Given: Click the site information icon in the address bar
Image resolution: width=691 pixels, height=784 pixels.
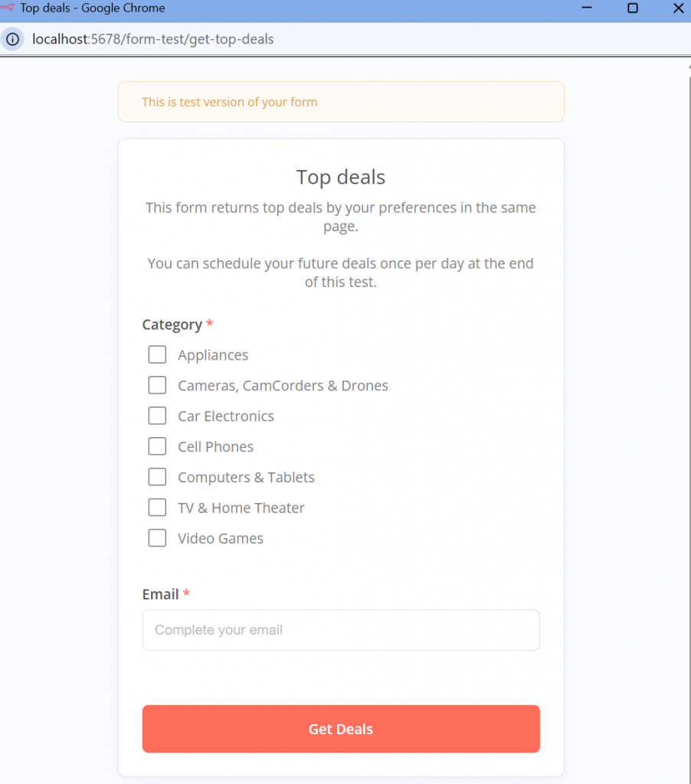Looking at the screenshot, I should (13, 38).
